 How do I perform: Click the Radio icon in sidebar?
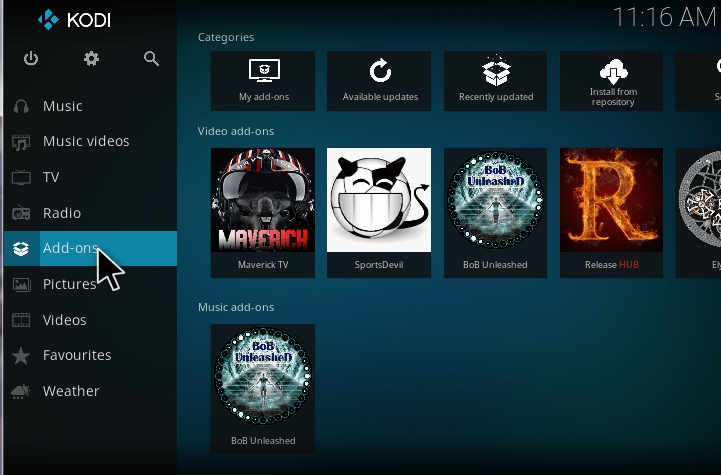(x=21, y=213)
